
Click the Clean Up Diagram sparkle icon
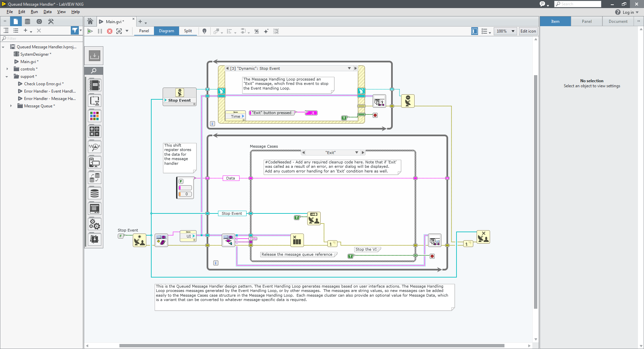[266, 31]
